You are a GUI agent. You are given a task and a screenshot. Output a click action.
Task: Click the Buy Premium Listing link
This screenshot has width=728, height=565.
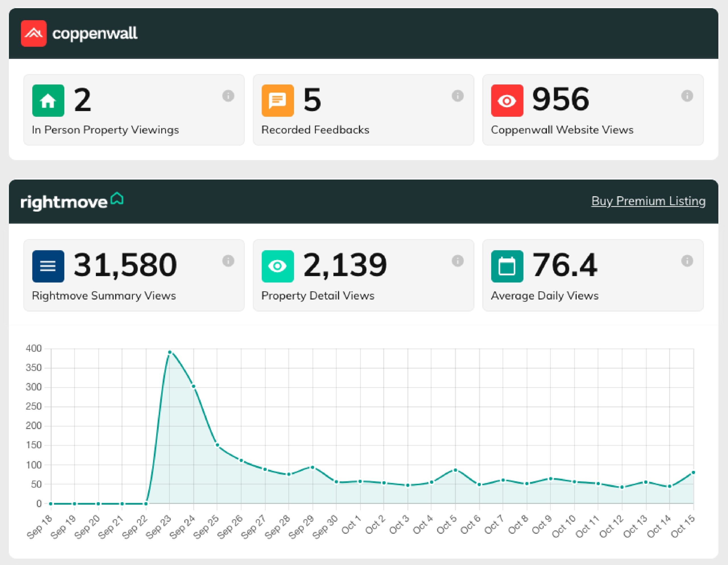point(648,201)
